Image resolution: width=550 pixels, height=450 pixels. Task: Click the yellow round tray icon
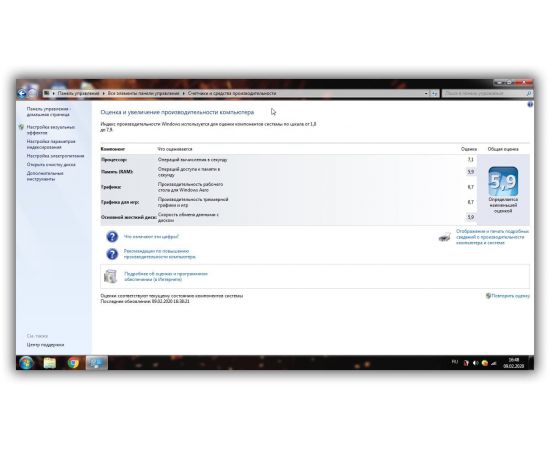(485, 363)
